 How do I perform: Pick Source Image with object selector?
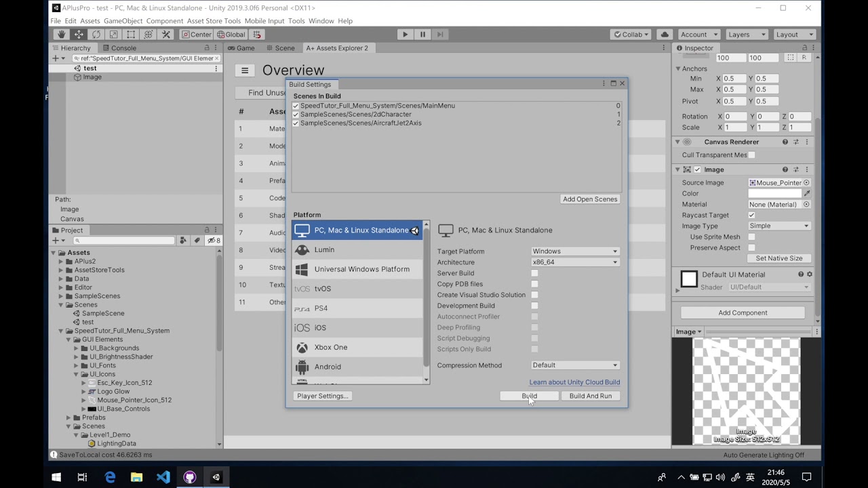(x=806, y=183)
